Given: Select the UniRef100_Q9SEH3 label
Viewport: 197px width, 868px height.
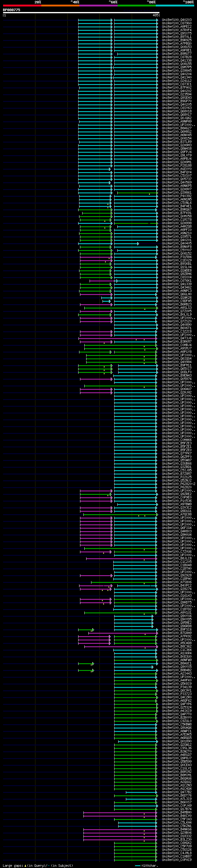Looking at the screenshot, I should point(177,98).
